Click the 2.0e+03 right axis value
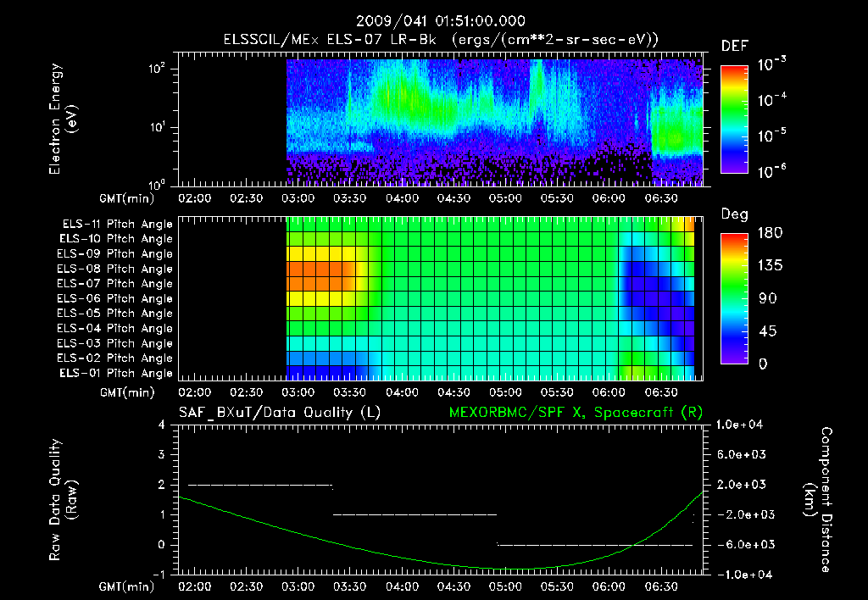 click(742, 485)
